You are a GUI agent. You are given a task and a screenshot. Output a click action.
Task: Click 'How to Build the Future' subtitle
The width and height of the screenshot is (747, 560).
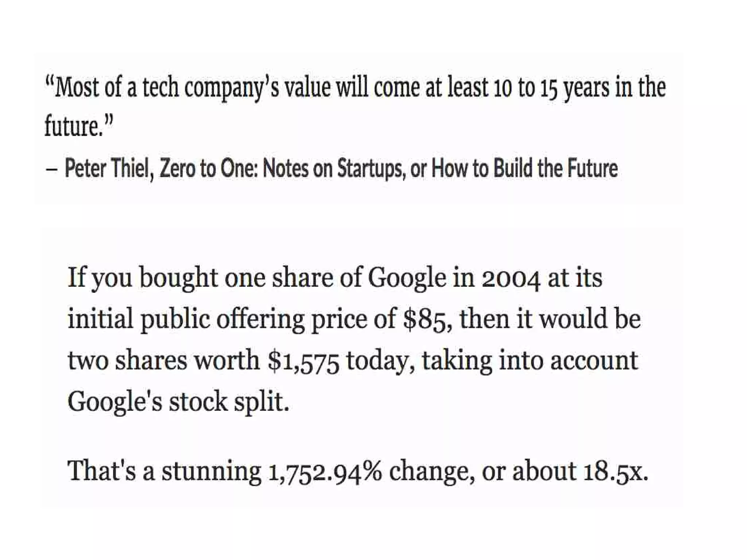coord(525,169)
